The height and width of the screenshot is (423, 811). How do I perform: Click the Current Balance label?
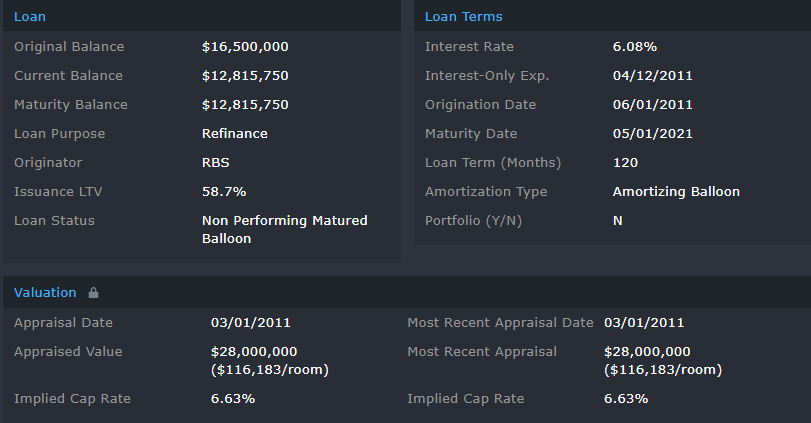point(68,76)
